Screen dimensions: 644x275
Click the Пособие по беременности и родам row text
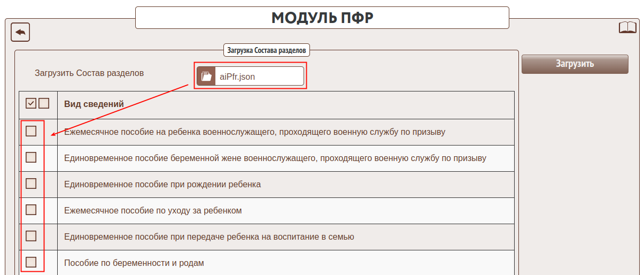tap(134, 263)
